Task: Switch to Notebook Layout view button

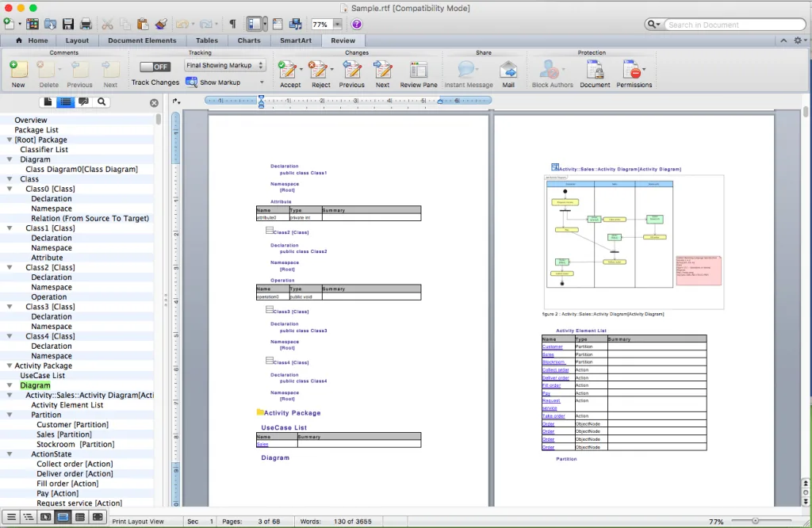Action: pyautogui.click(x=80, y=517)
